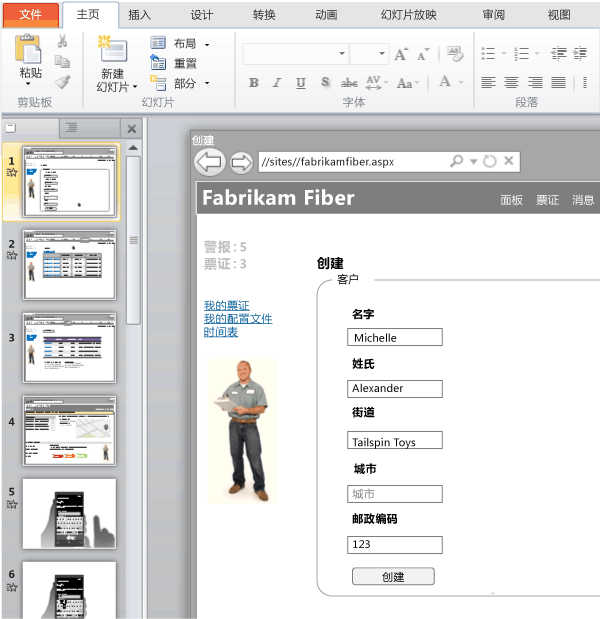Switch to the Review (审阅) tab
This screenshot has width=600, height=619.
(493, 15)
